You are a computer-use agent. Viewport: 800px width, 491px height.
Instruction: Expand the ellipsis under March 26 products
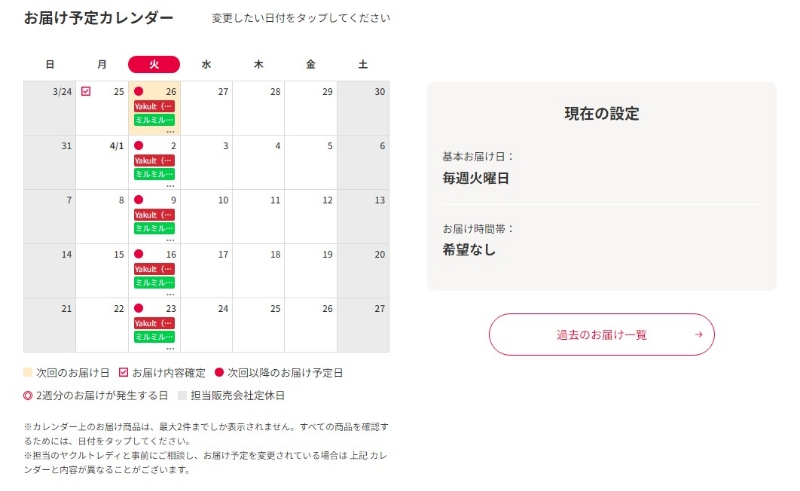pyautogui.click(x=170, y=132)
